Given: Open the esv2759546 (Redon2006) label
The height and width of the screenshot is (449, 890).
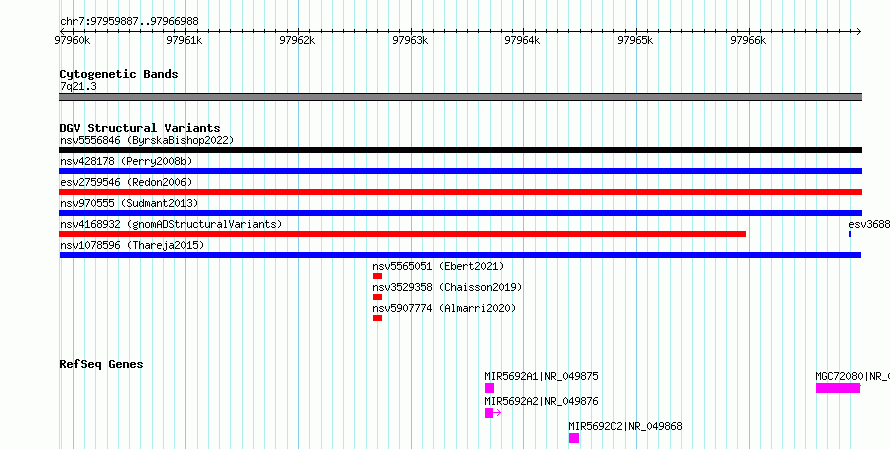Looking at the screenshot, I should click(x=126, y=182).
